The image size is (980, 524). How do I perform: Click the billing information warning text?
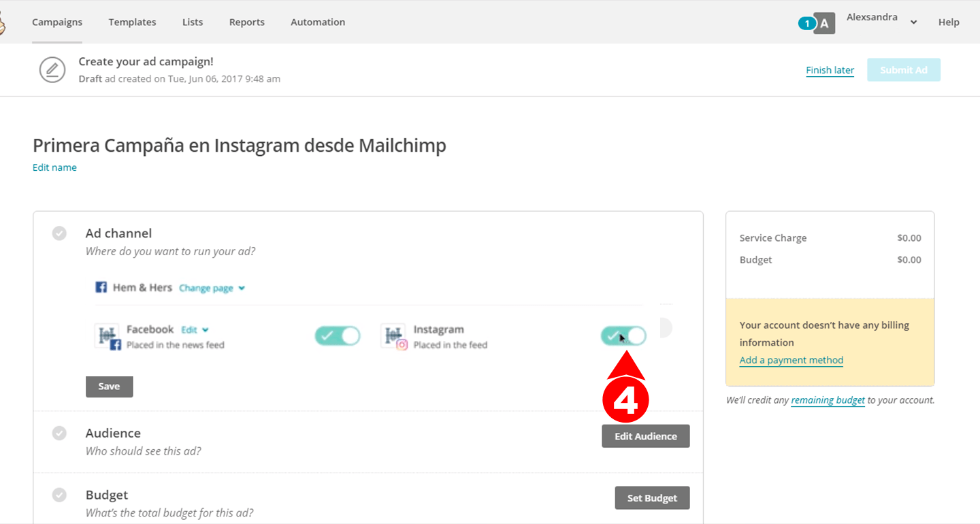coord(824,333)
